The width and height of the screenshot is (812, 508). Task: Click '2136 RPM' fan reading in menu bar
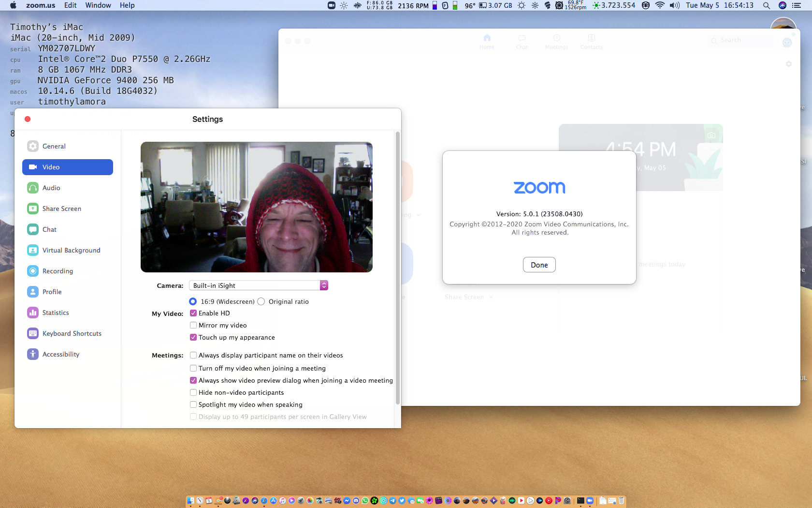(413, 6)
